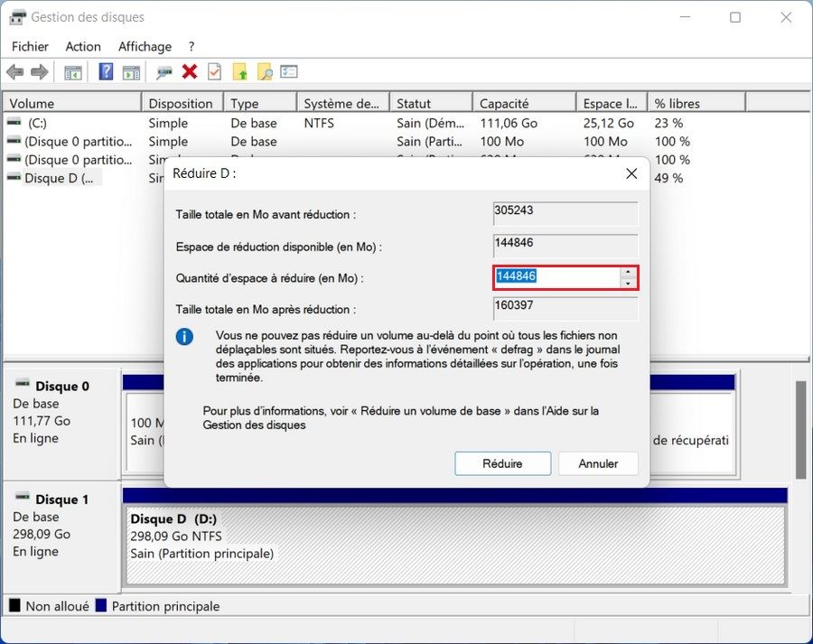Click the red X delete toolbar icon
The height and width of the screenshot is (644, 813).
[190, 72]
